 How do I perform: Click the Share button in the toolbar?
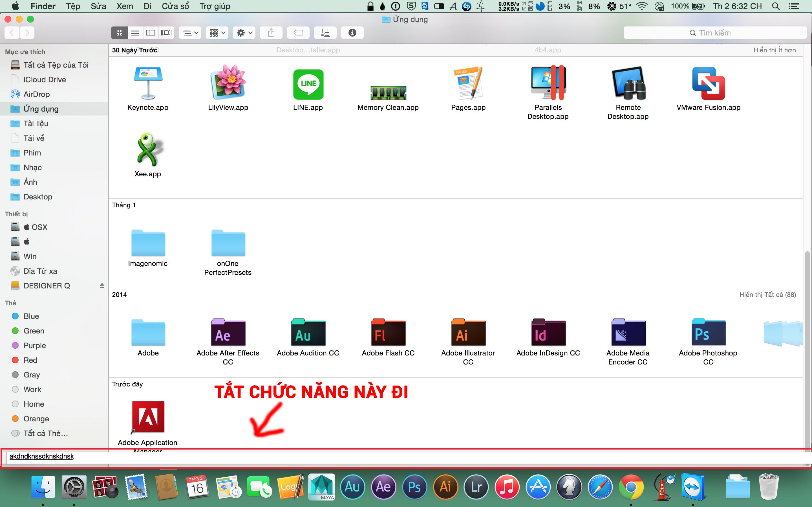coord(272,32)
